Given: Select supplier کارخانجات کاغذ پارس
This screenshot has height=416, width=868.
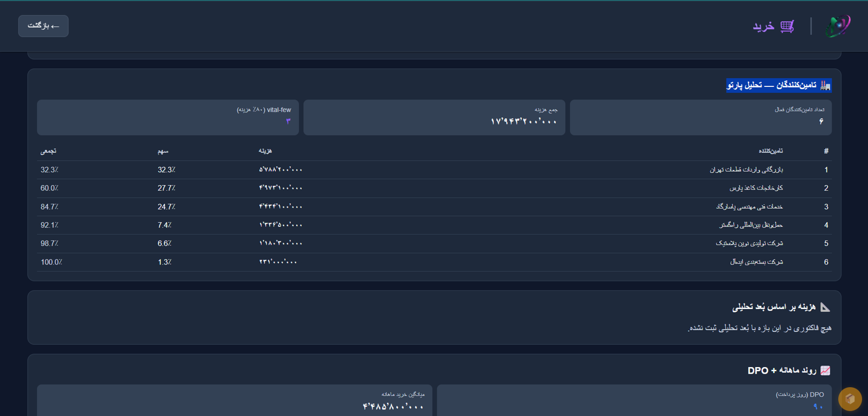Looking at the screenshot, I should tap(756, 188).
